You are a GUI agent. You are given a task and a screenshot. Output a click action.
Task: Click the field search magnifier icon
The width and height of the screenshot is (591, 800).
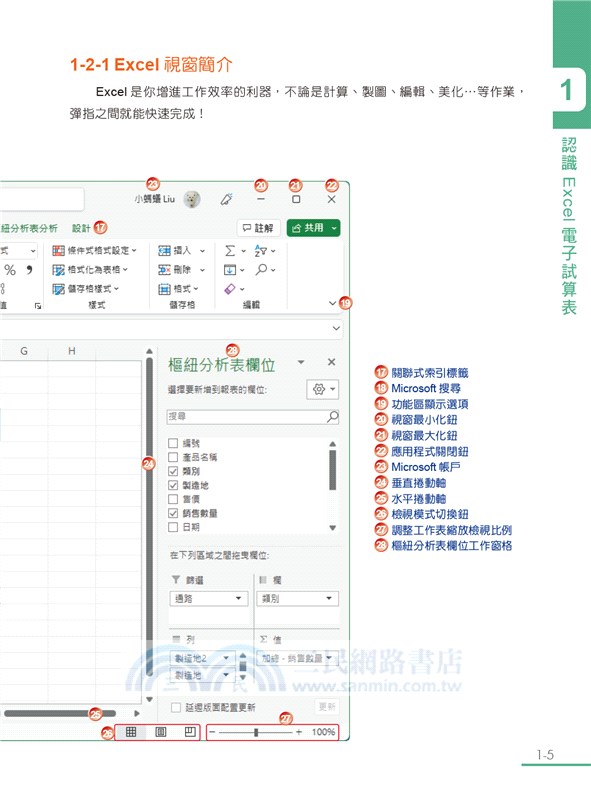(332, 417)
